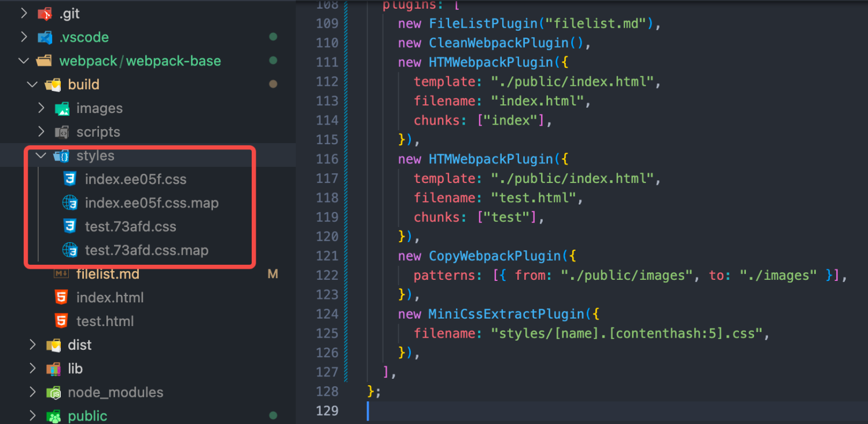Open index.html in the build folder
Viewport: 868px width, 424px height.
(x=110, y=298)
